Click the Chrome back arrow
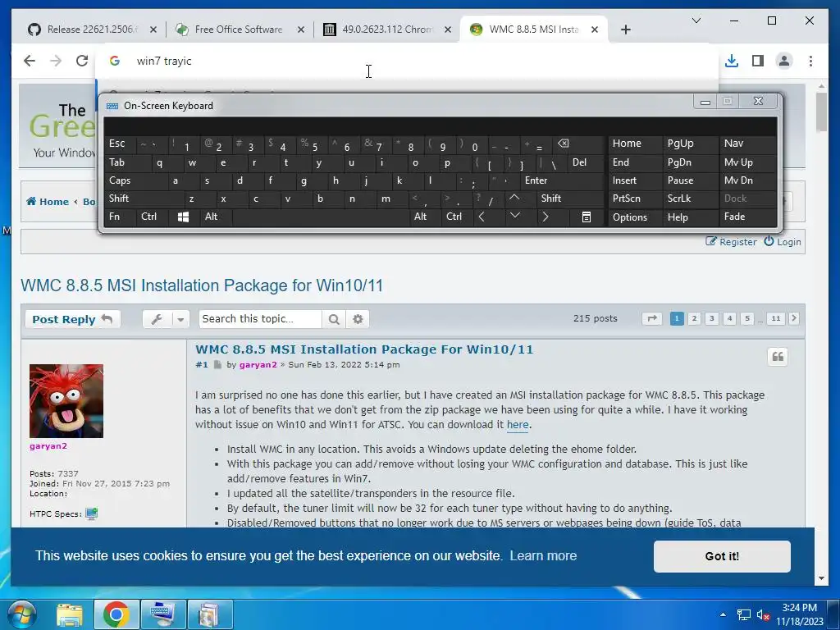840x630 pixels. (30, 61)
